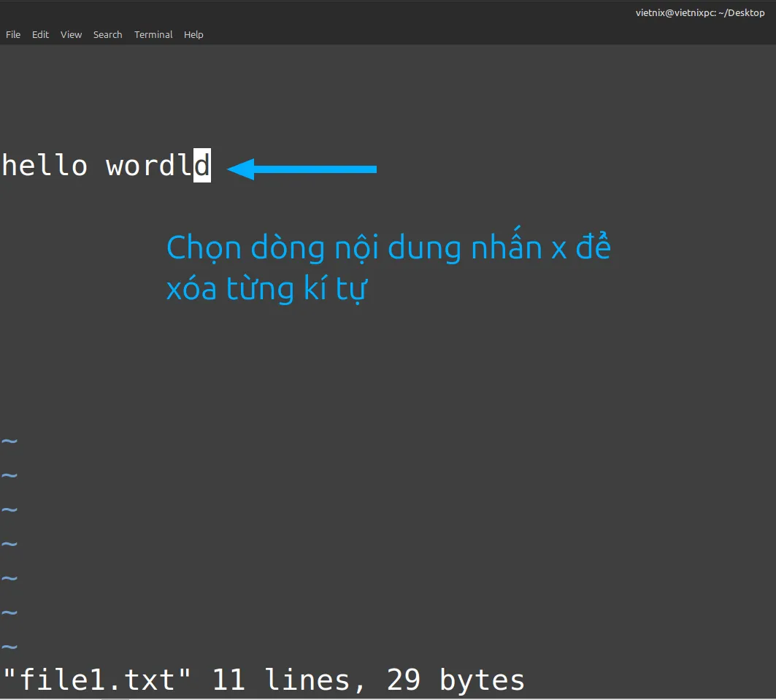Image resolution: width=776 pixels, height=700 pixels.
Task: Open the Help menu
Action: coord(193,34)
